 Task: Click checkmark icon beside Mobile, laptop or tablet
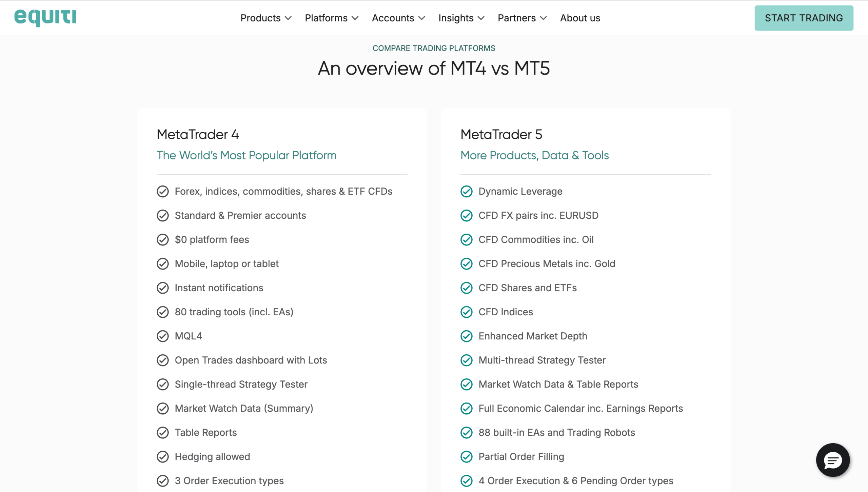pos(163,264)
